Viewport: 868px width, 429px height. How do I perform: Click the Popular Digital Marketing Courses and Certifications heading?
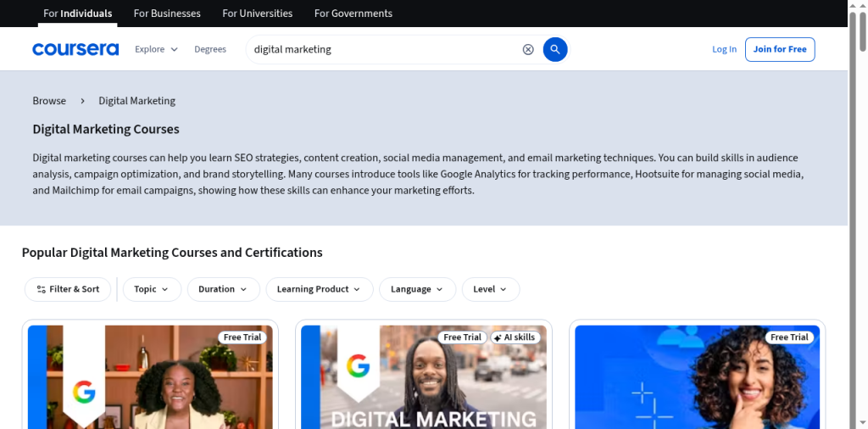pyautogui.click(x=172, y=253)
